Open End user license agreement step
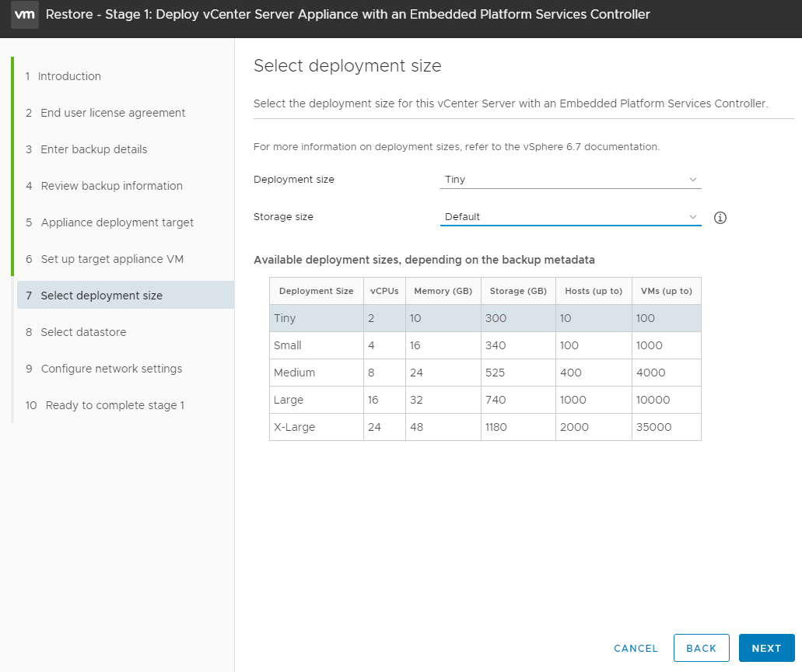The image size is (802, 672). pyautogui.click(x=113, y=113)
